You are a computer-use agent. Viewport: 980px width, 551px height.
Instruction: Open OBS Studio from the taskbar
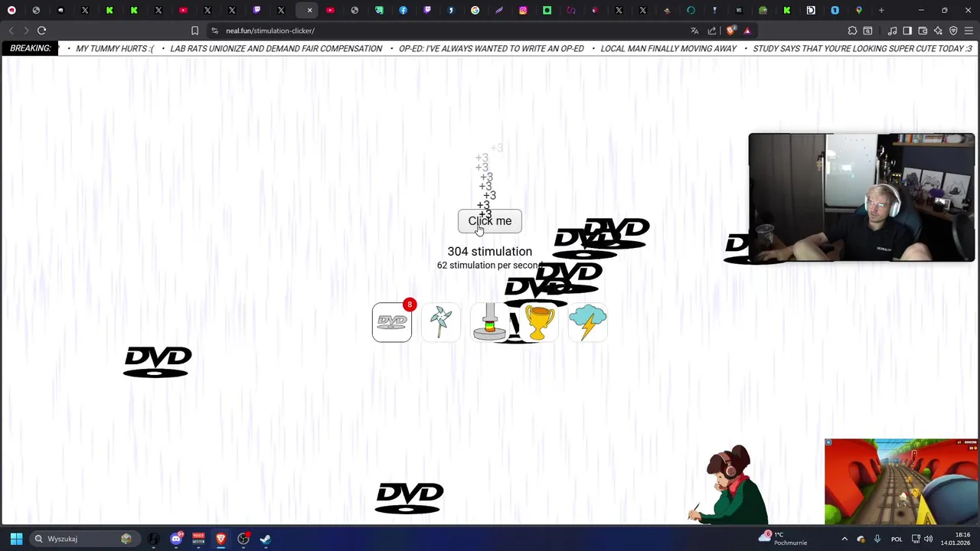pos(243,539)
